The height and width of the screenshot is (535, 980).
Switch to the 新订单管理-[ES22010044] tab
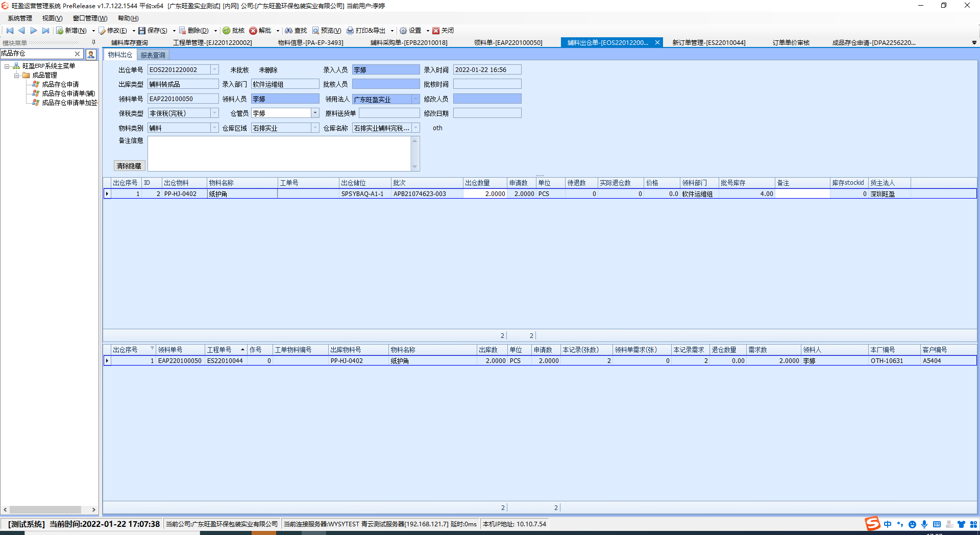coord(708,43)
